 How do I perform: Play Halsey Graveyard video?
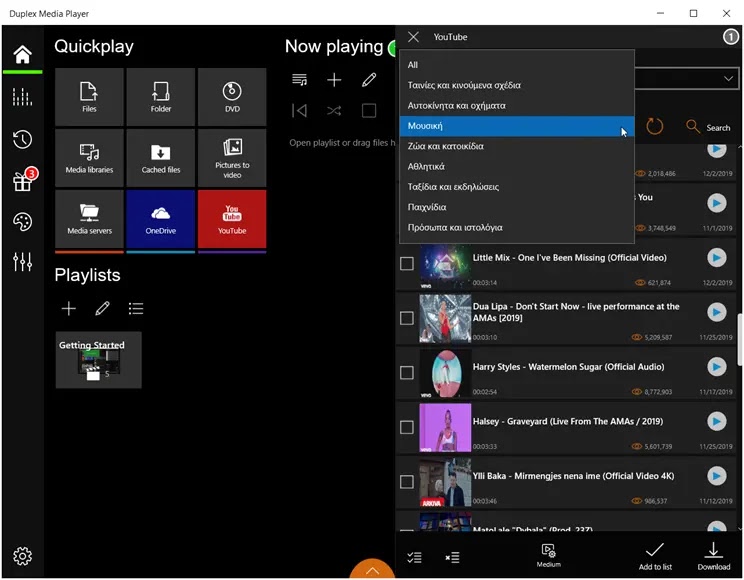(x=716, y=421)
